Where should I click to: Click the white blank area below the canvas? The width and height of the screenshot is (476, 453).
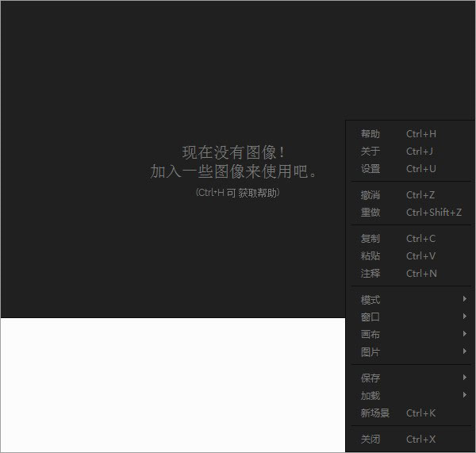(172, 385)
